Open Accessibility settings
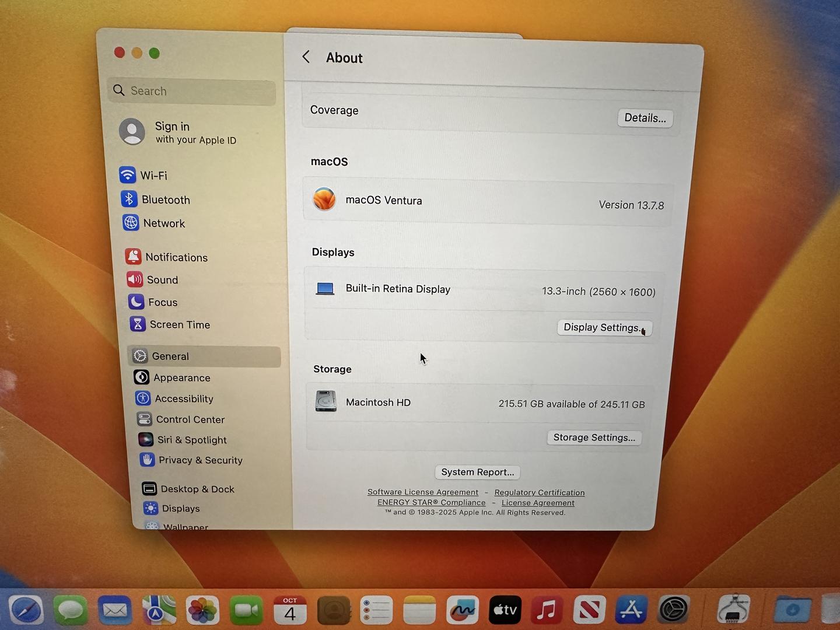 [184, 399]
